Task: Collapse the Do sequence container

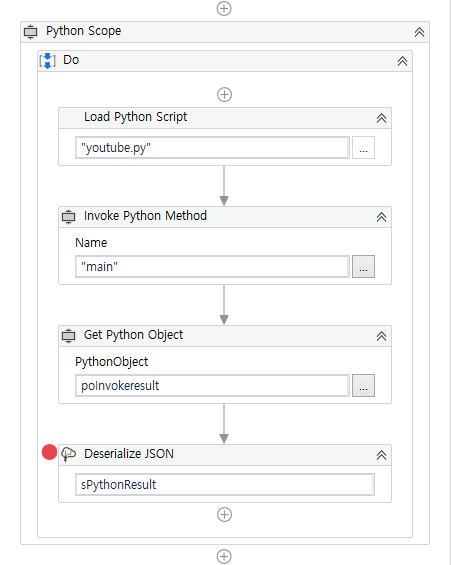Action: pos(402,61)
